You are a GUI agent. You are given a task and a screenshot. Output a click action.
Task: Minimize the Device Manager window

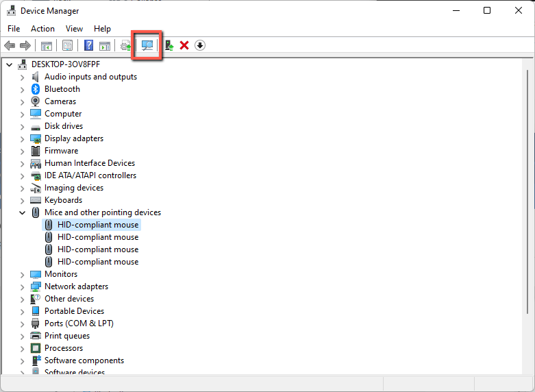tap(456, 10)
